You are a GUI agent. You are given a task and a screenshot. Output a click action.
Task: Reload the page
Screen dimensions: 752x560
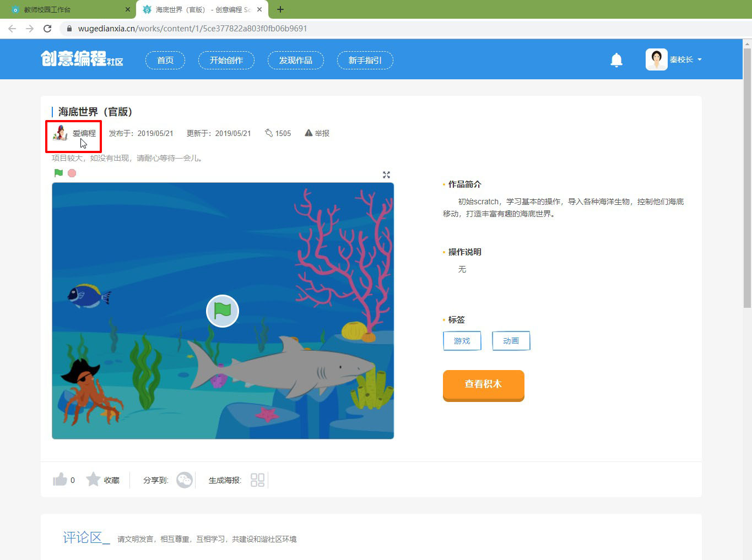pos(47,29)
